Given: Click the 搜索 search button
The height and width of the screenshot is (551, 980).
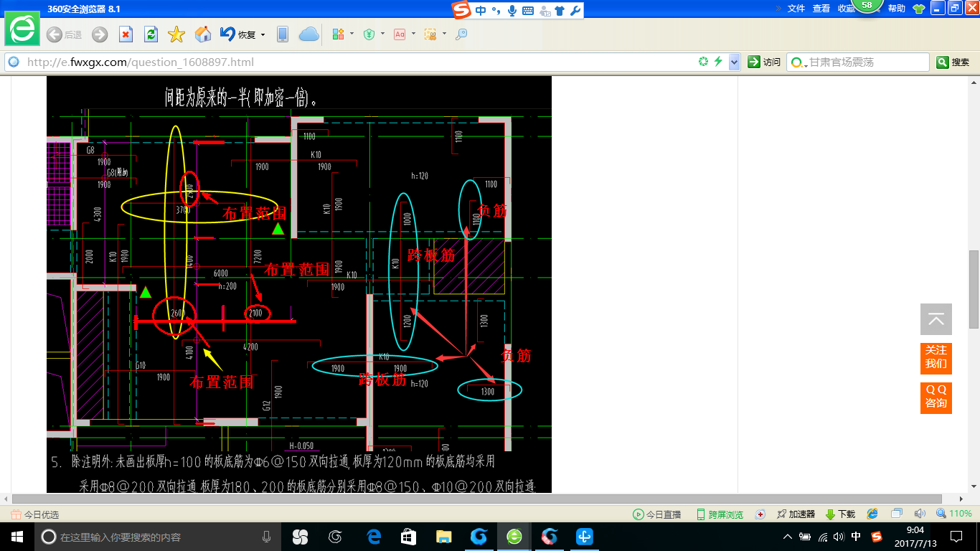Looking at the screenshot, I should (x=953, y=62).
